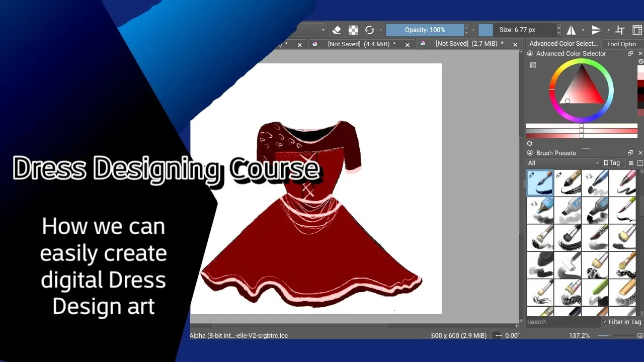The image size is (644, 362).
Task: Float the Brush Presets docker
Action: 630,153
